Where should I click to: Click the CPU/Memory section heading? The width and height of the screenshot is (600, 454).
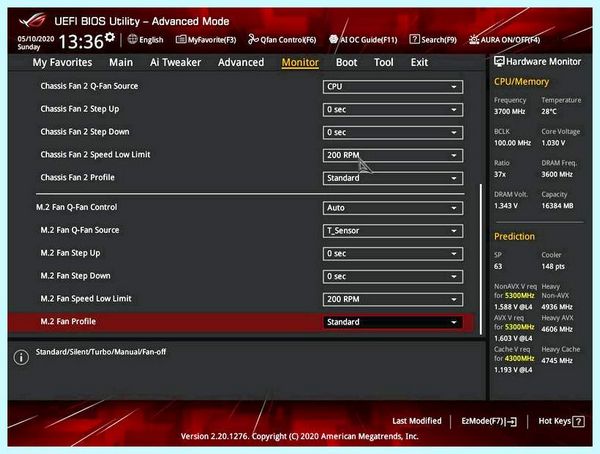coord(521,82)
